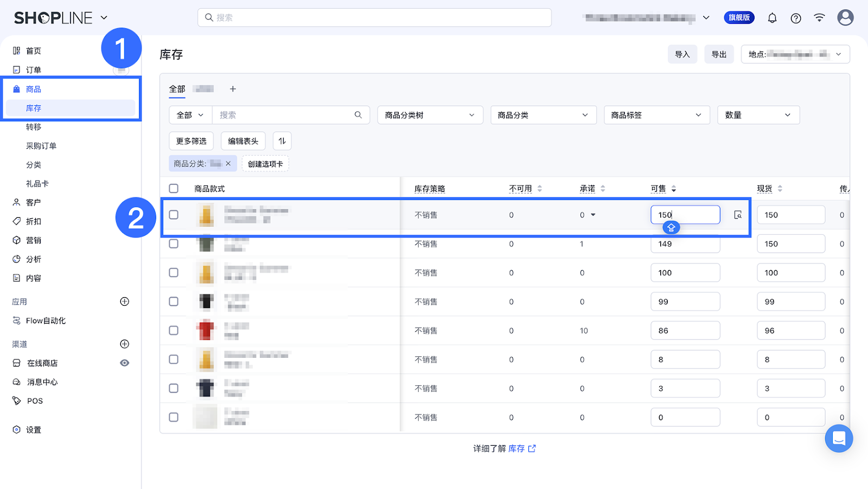This screenshot has height=489, width=868.
Task: Add a new view tab with plus
Action: click(x=233, y=89)
